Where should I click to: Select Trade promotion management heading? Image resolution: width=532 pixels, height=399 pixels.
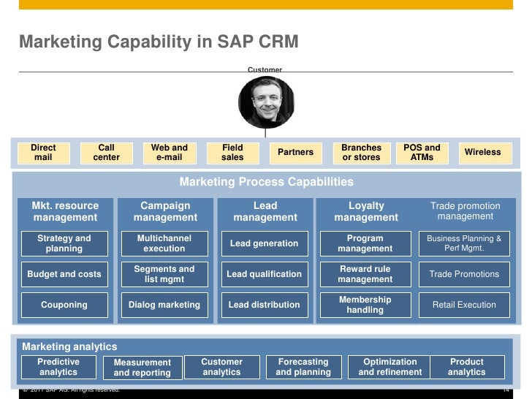pos(465,211)
